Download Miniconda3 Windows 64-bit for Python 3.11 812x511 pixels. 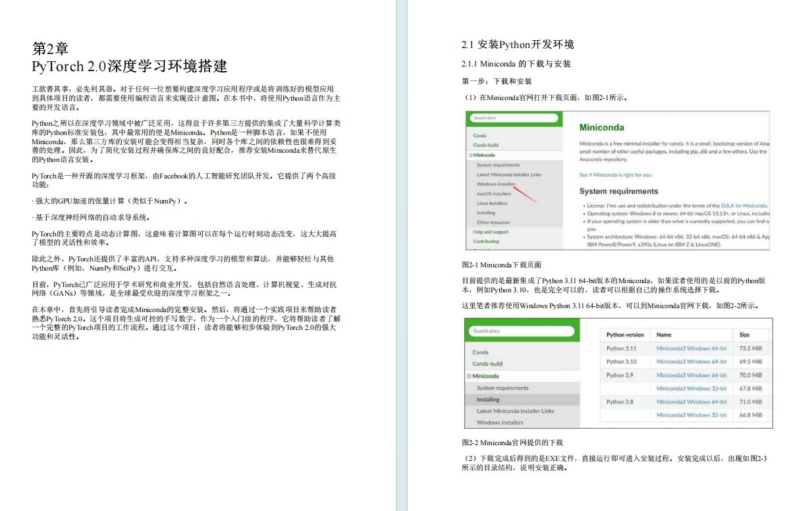pyautogui.click(x=691, y=348)
